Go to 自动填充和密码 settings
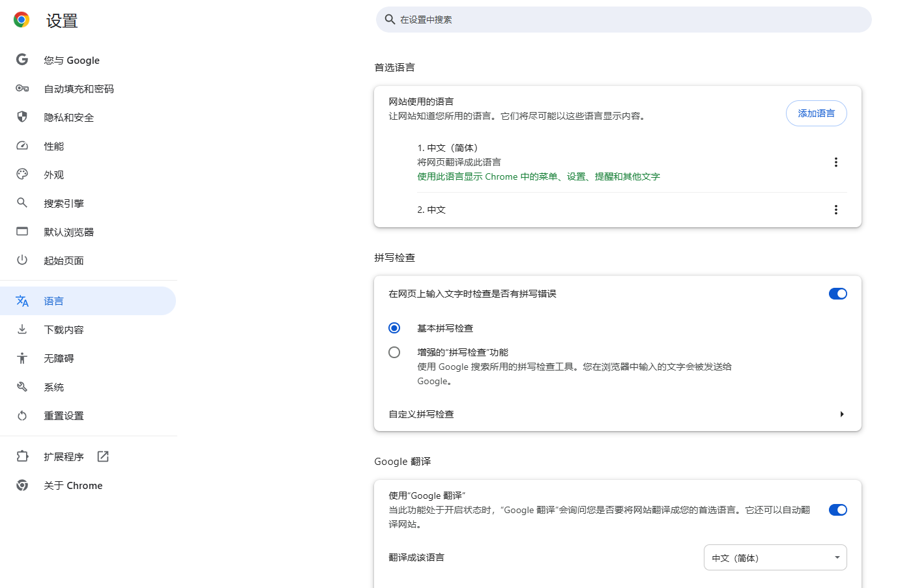 (x=88, y=89)
